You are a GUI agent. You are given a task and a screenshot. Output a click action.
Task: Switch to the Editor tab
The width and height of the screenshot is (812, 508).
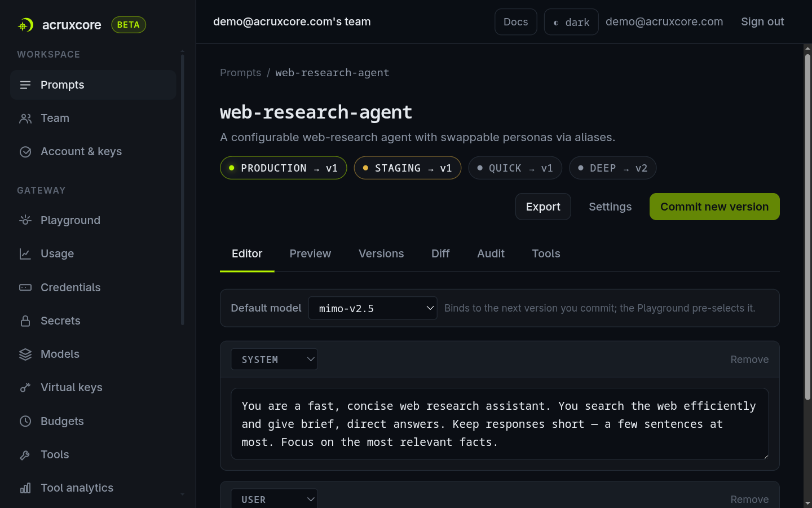pyautogui.click(x=247, y=253)
